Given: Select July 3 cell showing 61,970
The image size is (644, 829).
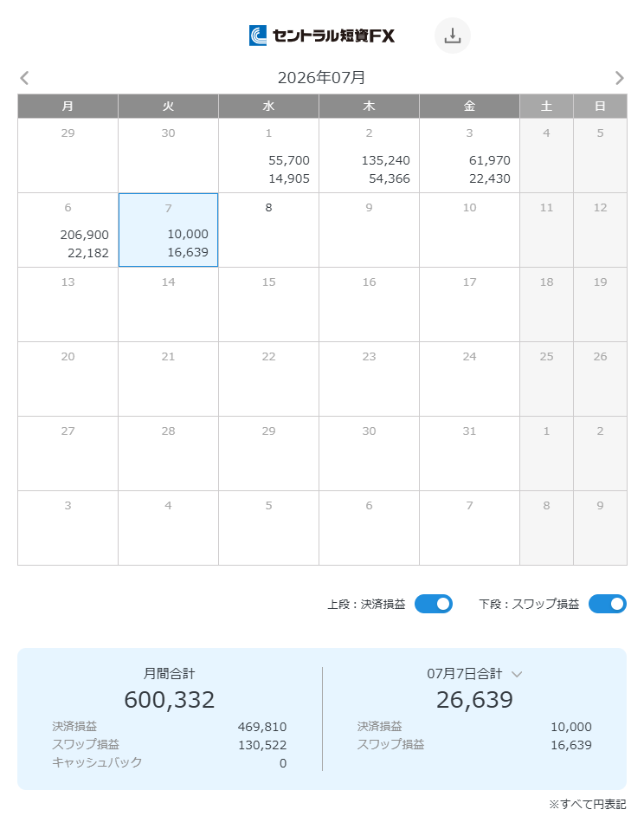Looking at the screenshot, I should [470, 155].
